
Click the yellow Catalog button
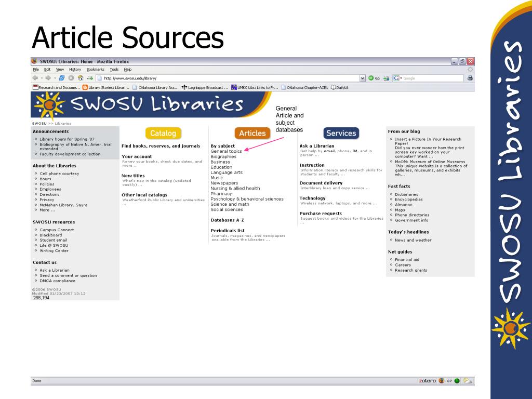163,133
